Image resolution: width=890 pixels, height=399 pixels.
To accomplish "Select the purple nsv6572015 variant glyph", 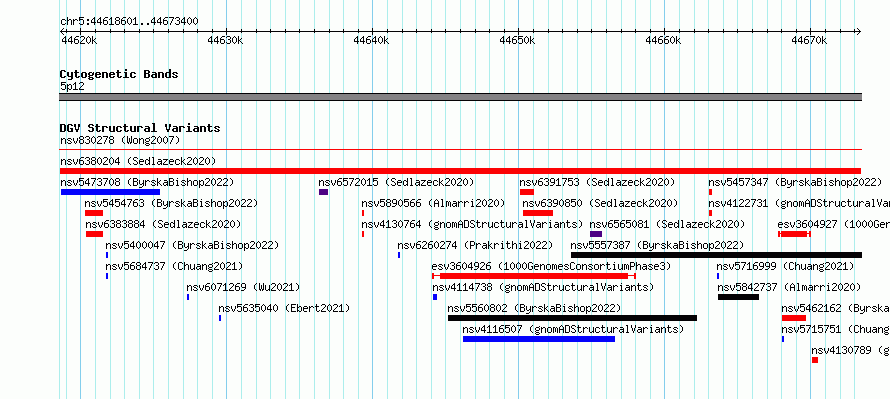I will click(x=324, y=192).
